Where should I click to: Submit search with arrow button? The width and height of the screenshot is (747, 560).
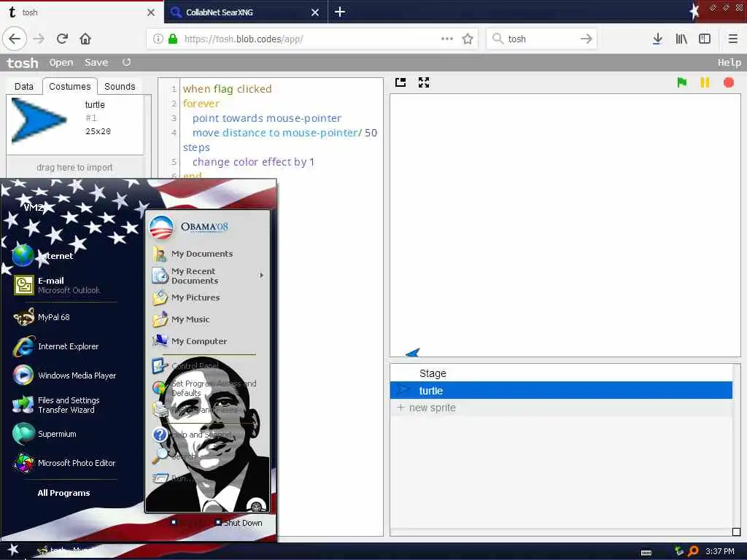[x=587, y=39]
